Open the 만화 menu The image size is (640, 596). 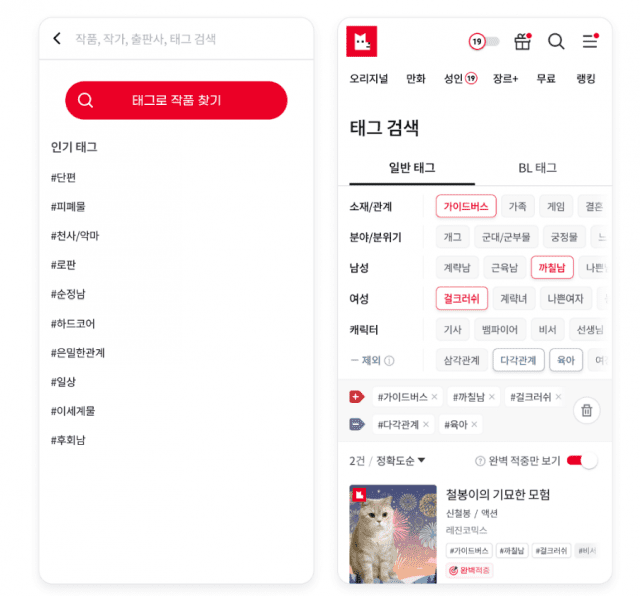coord(416,78)
